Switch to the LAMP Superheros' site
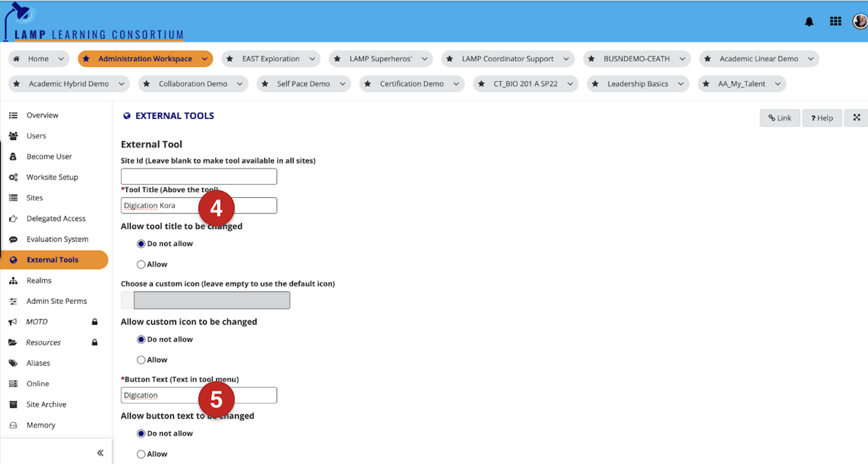Image resolution: width=868 pixels, height=474 pixels. [x=380, y=59]
